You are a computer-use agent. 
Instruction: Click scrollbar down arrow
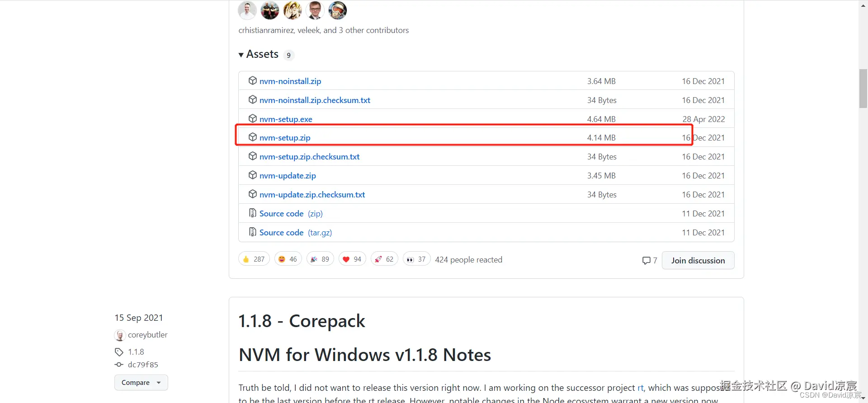tap(863, 398)
